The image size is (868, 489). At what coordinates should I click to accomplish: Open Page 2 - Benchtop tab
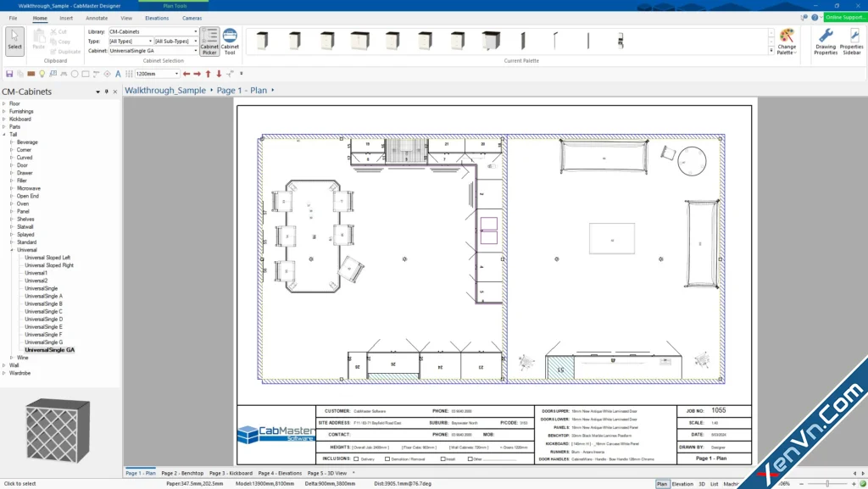click(x=182, y=473)
